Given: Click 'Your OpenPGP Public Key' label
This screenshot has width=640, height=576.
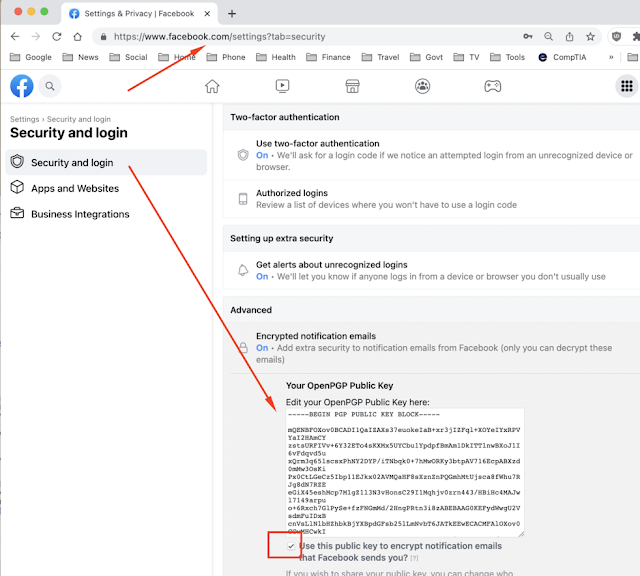Looking at the screenshot, I should [x=339, y=386].
